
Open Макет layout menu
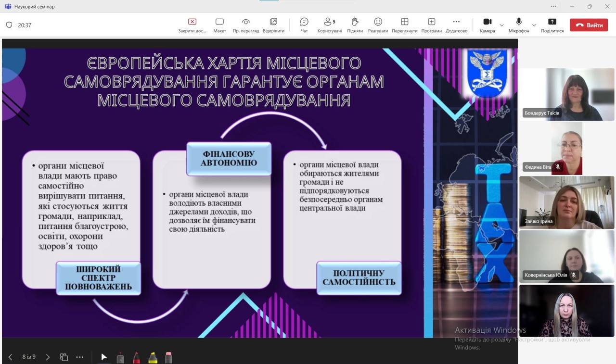[x=219, y=25]
